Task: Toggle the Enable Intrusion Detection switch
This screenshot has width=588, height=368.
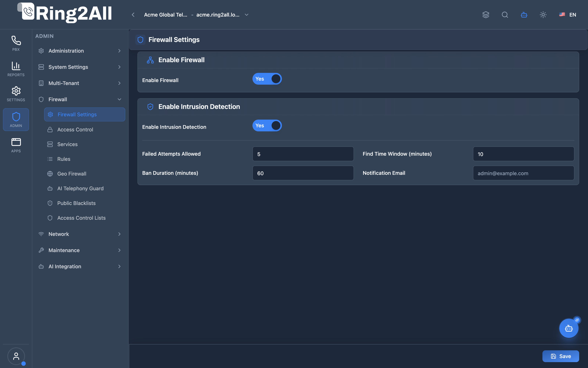Action: 267,126
